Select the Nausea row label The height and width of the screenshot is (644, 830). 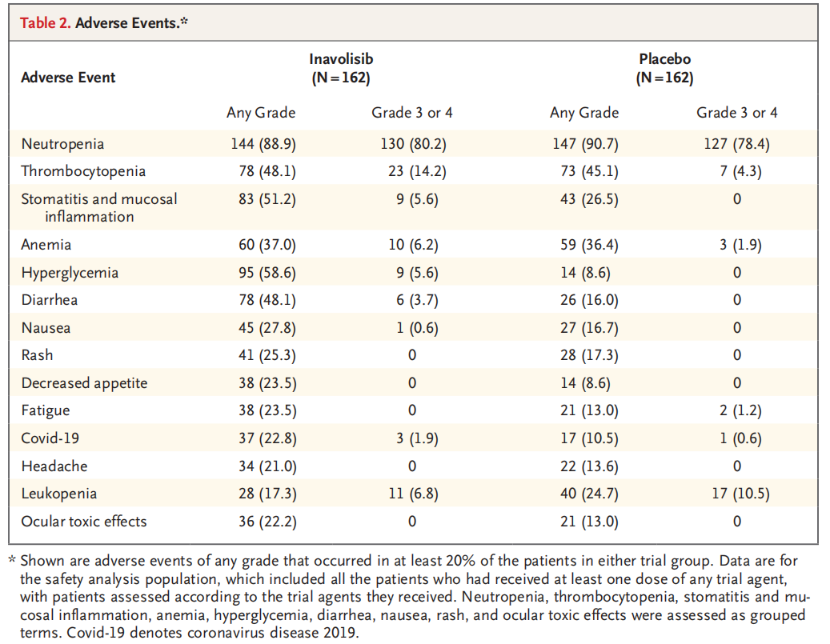(46, 328)
